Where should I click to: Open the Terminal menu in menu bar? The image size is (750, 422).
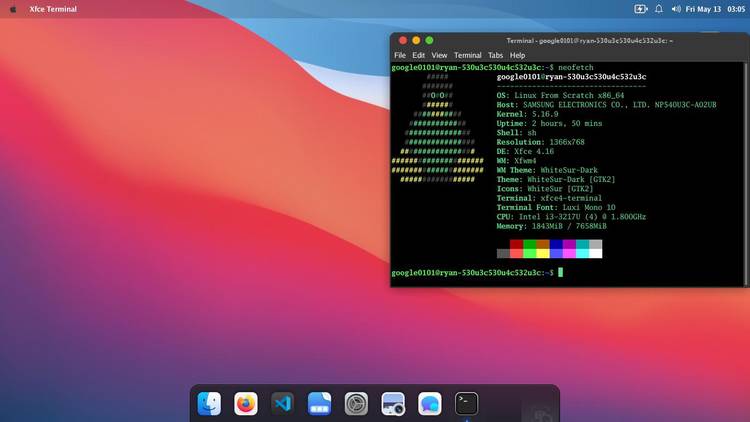[x=467, y=55]
